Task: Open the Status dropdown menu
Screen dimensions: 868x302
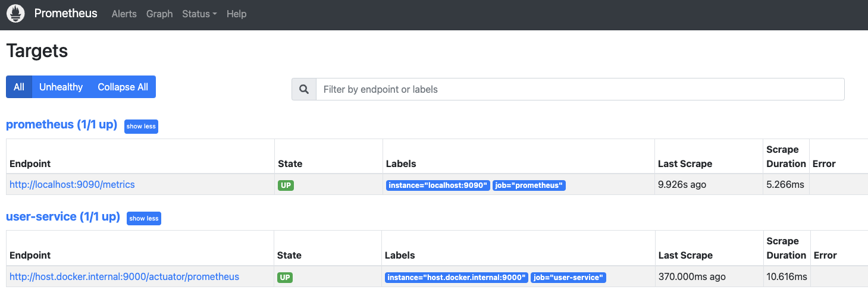Action: (x=199, y=14)
